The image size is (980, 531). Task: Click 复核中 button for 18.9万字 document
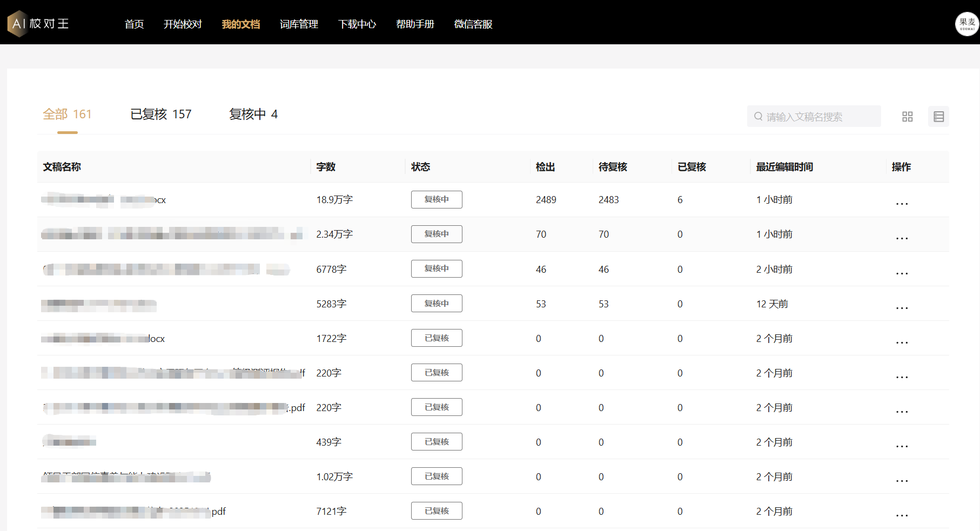[x=437, y=199]
